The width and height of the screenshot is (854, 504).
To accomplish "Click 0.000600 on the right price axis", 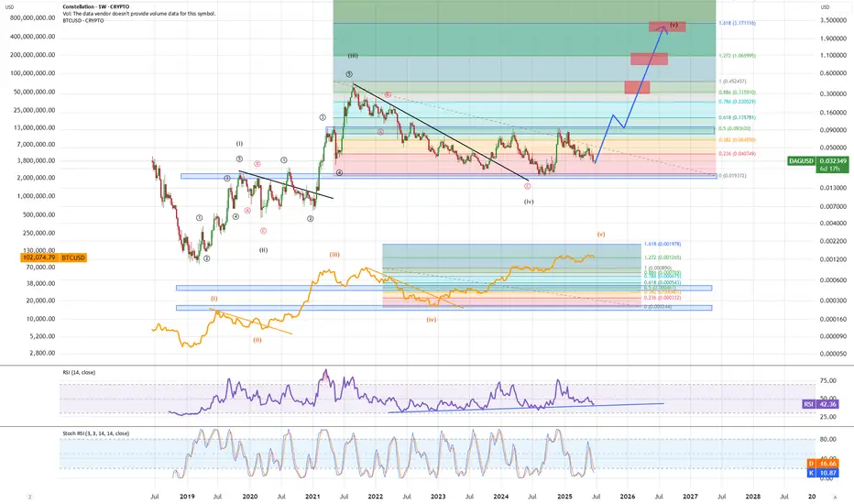I will pos(833,280).
